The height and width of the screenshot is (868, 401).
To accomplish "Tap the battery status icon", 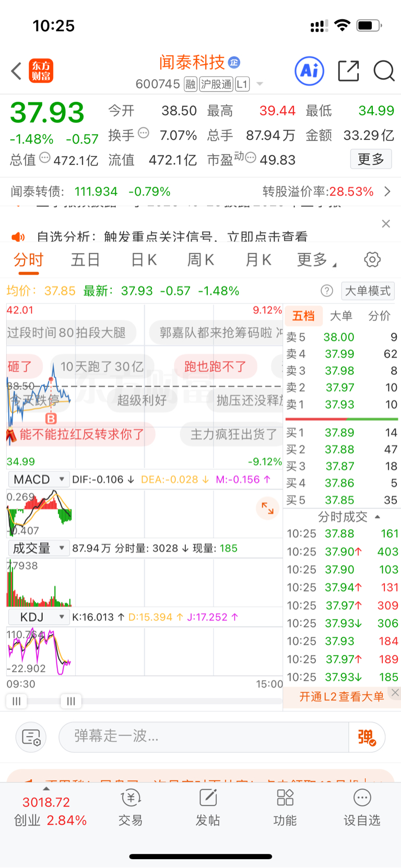I will tap(369, 25).
